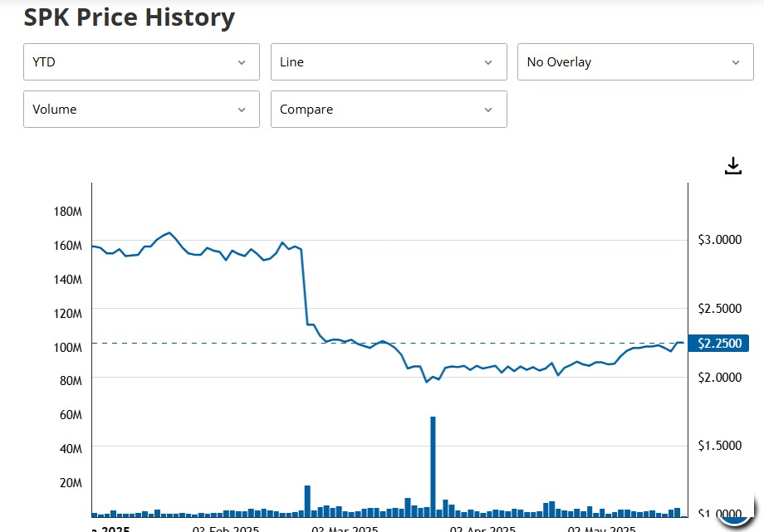Image resolution: width=764 pixels, height=532 pixels.
Task: Expand the Compare dropdown
Action: click(x=389, y=110)
